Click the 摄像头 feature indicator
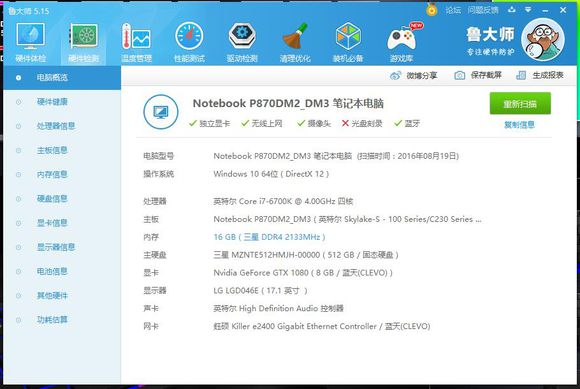This screenshot has width=580, height=389. 314,124
